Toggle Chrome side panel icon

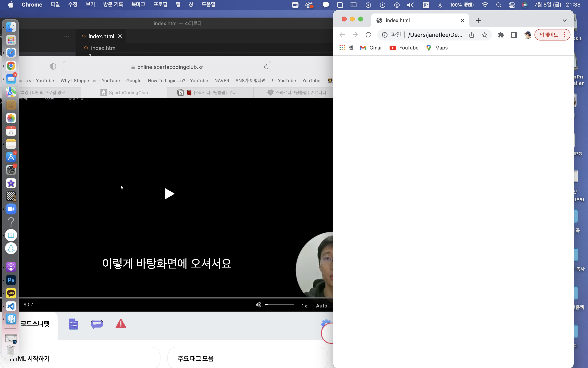[514, 35]
